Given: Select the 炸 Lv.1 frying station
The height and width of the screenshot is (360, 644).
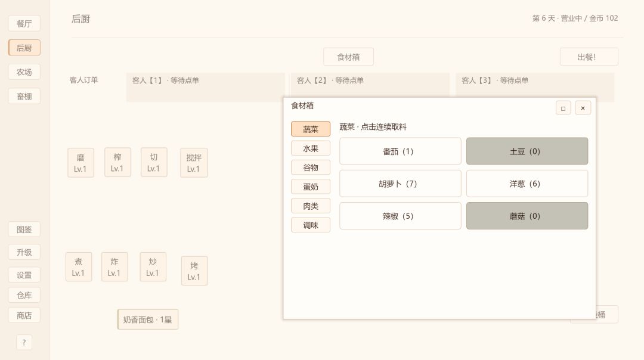Looking at the screenshot, I should coord(114,267).
